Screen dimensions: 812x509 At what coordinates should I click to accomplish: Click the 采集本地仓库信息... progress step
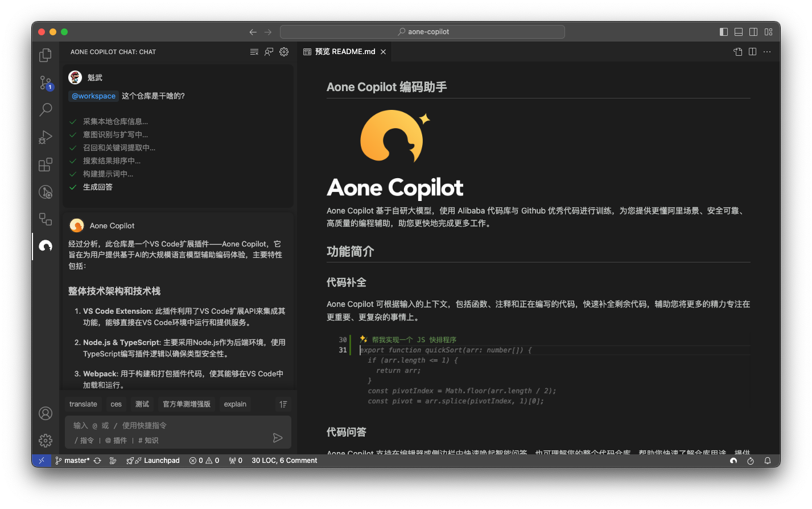[x=116, y=121]
